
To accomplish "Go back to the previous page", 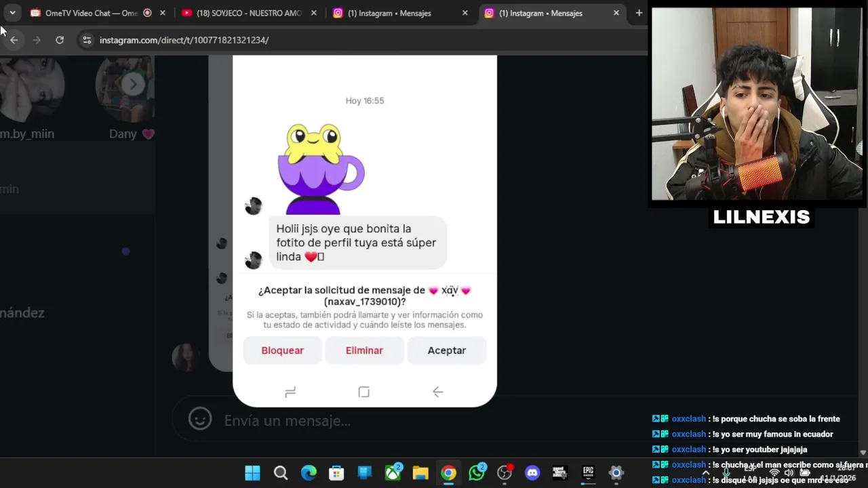I will [14, 40].
